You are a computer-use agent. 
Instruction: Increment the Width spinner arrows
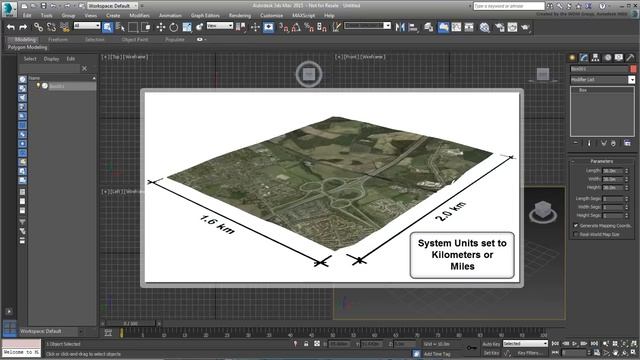[627, 179]
